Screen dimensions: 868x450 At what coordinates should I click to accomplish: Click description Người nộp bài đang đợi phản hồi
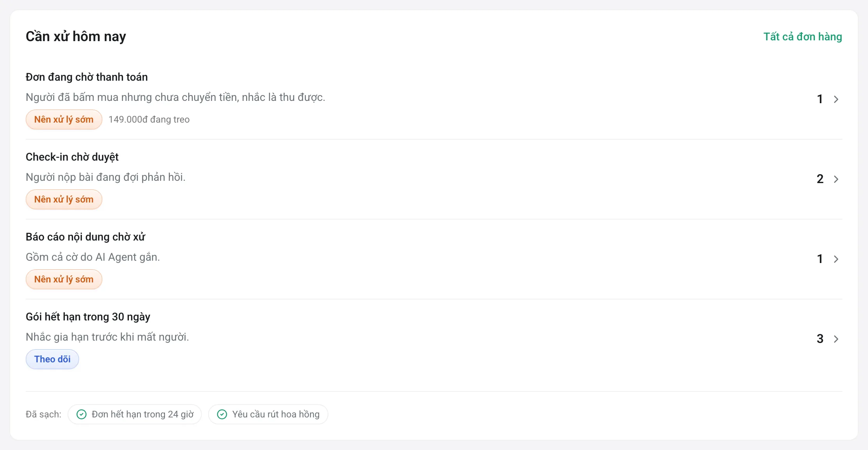pos(106,177)
